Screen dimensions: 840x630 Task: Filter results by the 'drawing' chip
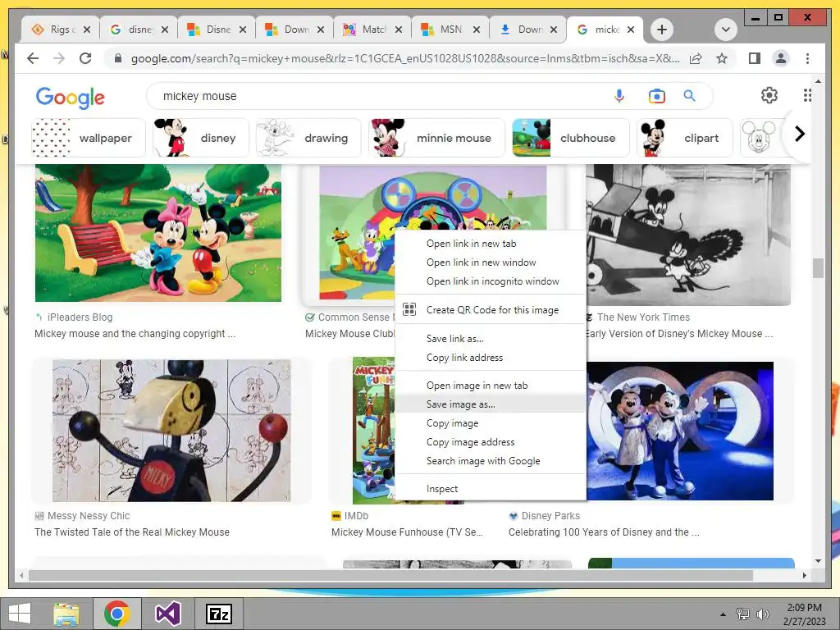coord(308,138)
